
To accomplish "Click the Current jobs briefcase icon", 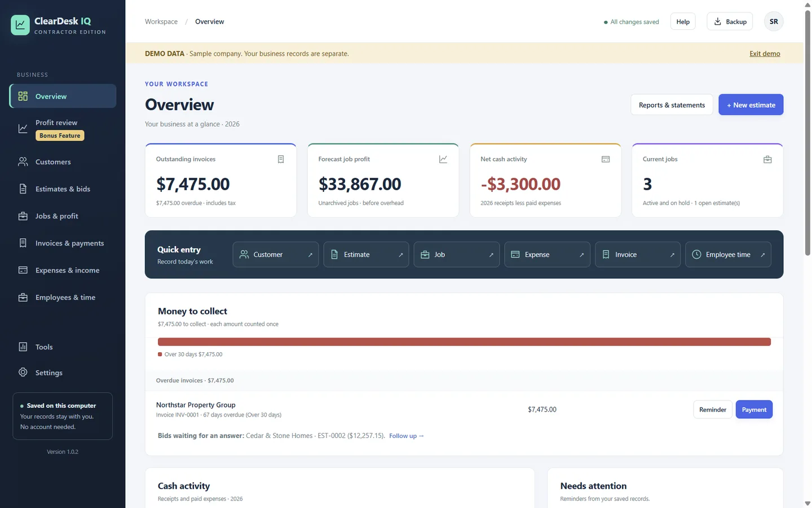I will (x=767, y=159).
